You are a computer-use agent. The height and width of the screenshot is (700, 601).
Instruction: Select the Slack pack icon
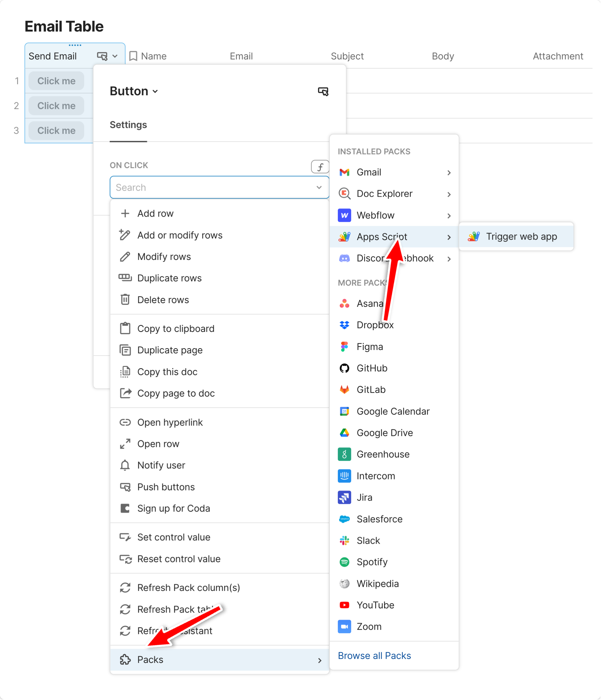(x=344, y=541)
